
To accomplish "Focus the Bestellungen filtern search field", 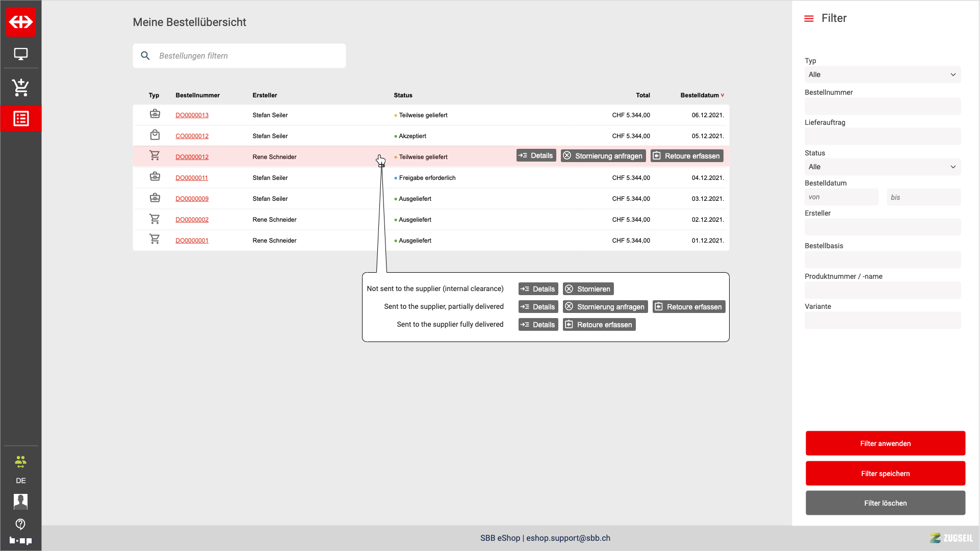I will 245,56.
